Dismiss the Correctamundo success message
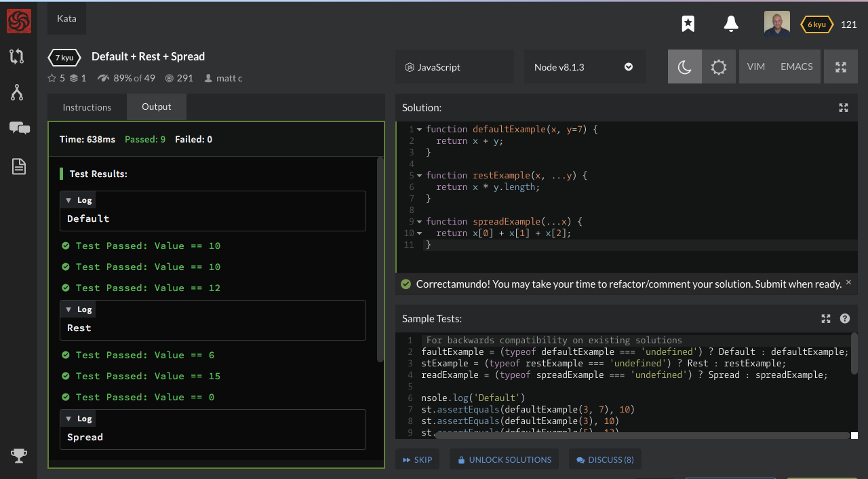Image resolution: width=868 pixels, height=479 pixels. [x=848, y=282]
